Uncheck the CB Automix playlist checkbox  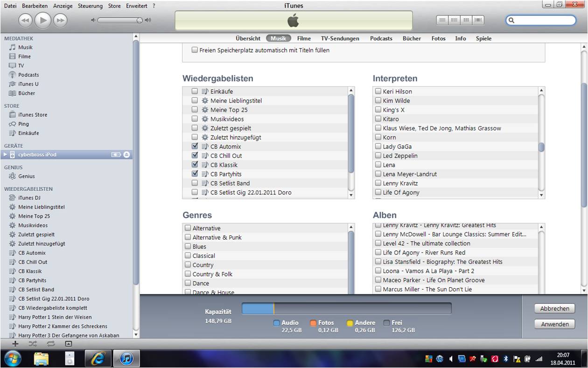point(195,146)
